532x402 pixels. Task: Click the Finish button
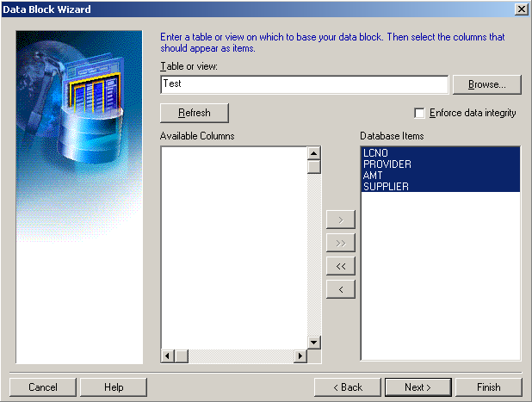pyautogui.click(x=489, y=387)
